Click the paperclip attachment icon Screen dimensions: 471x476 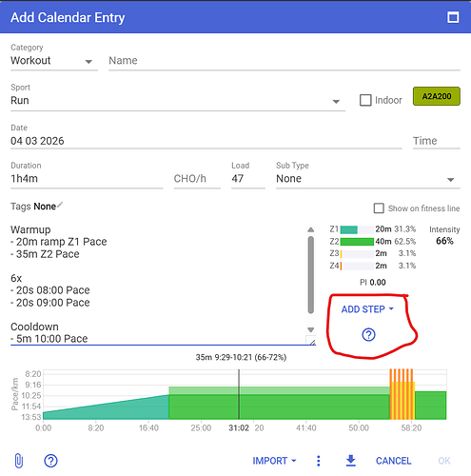(19, 461)
